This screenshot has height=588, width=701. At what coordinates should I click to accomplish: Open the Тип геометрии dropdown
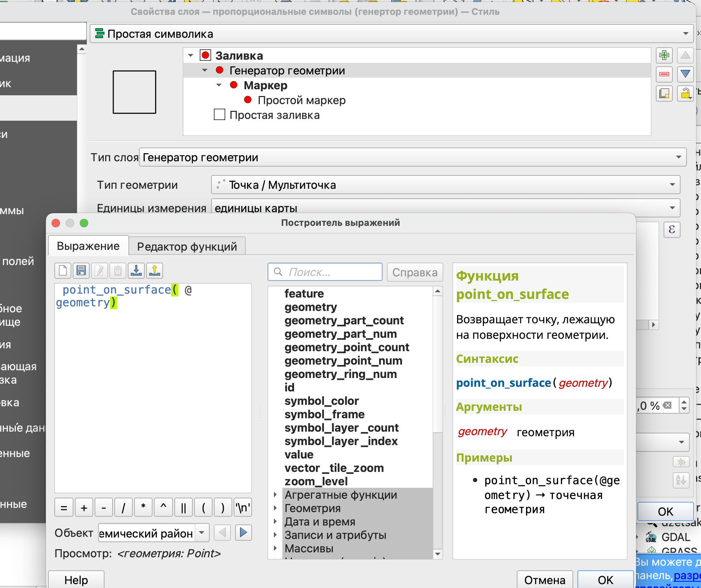[x=445, y=185]
